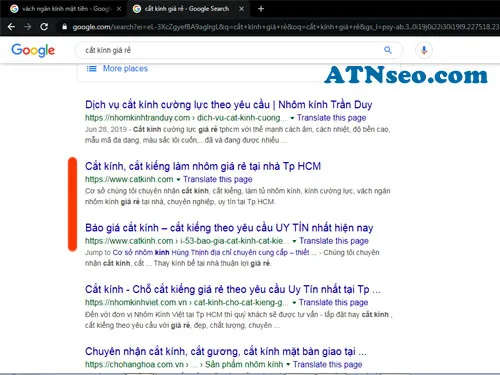Open 'Dịch vụ cắt kính cường lực theo yêu cầu' result
This screenshot has width=500, height=375.
228,105
